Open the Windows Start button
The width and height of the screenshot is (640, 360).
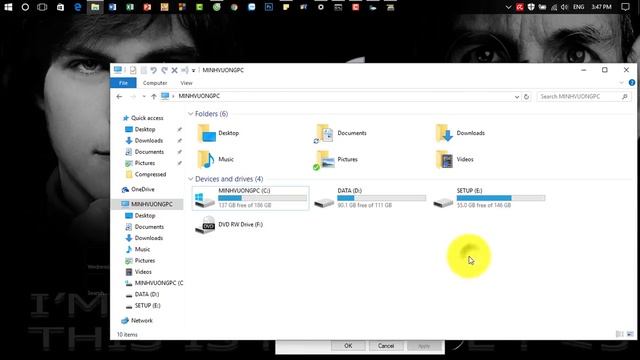8,7
